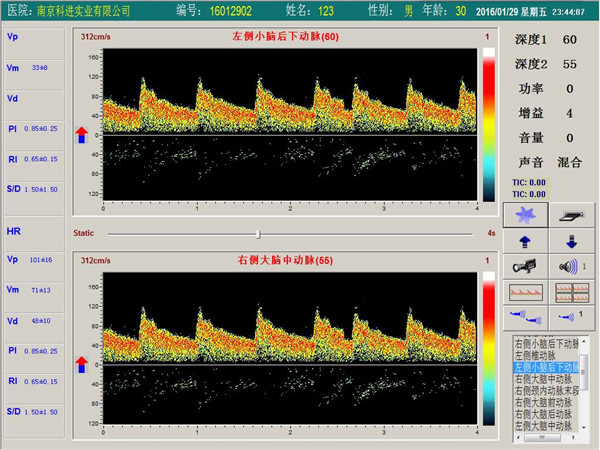Select the dual probe icon button
This screenshot has width=600, height=450.
(525, 317)
